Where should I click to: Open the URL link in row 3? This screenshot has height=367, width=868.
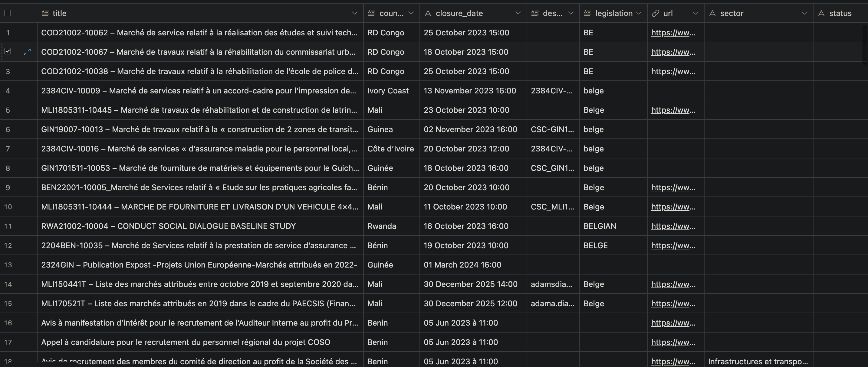click(x=673, y=71)
